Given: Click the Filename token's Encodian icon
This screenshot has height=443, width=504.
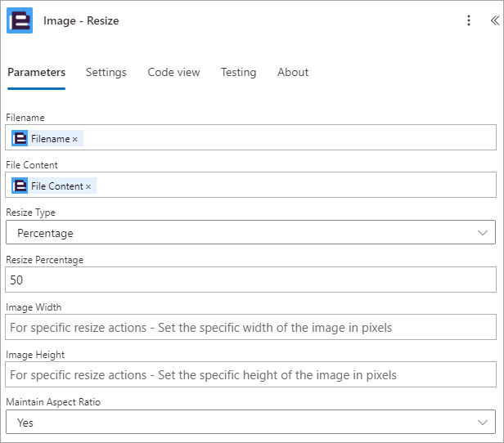Looking at the screenshot, I should (x=20, y=138).
